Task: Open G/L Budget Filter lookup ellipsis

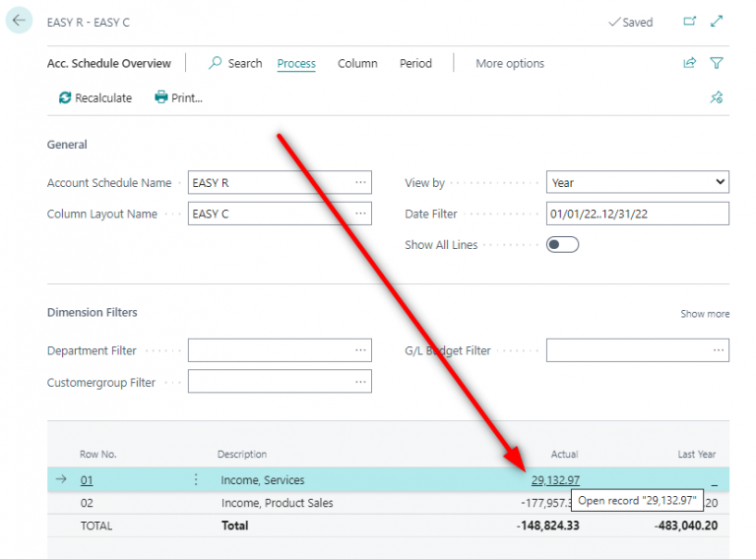Action: 719,350
